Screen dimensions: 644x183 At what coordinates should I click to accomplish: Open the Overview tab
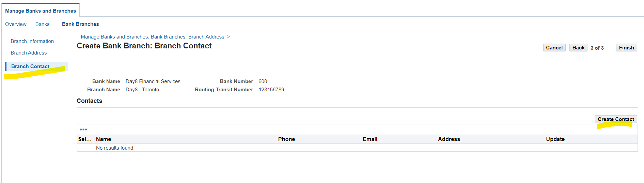coord(16,24)
